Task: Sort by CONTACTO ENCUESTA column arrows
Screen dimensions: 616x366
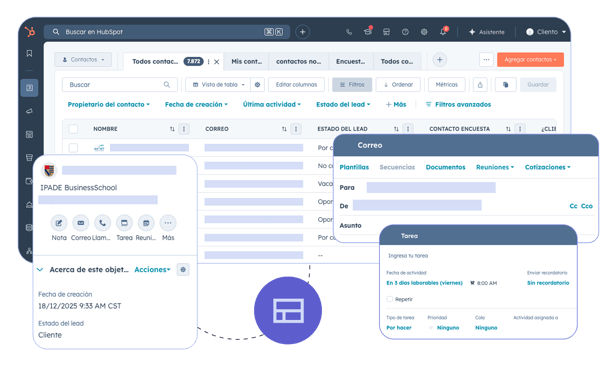Action: click(x=508, y=129)
